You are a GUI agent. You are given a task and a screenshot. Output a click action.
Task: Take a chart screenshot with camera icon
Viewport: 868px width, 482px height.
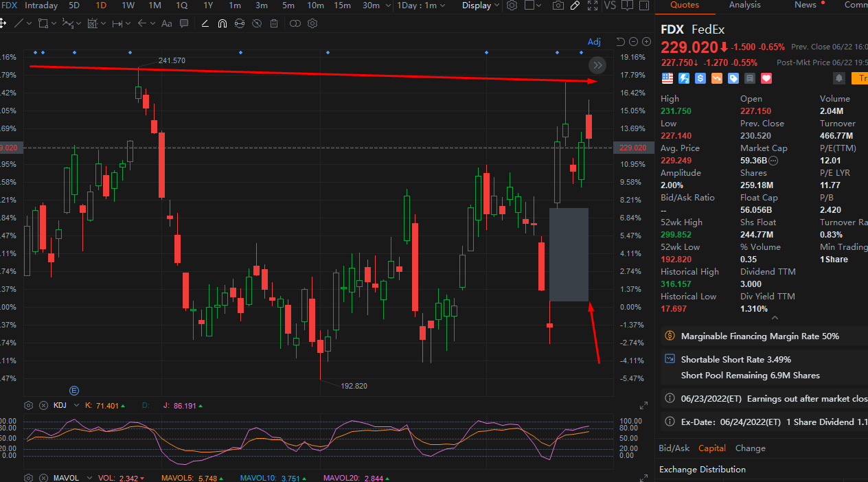558,5
